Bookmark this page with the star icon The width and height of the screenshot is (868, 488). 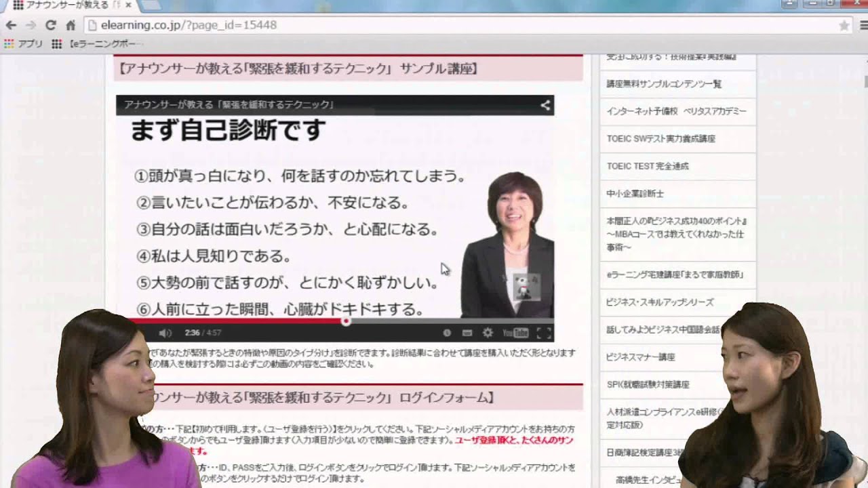pos(844,25)
